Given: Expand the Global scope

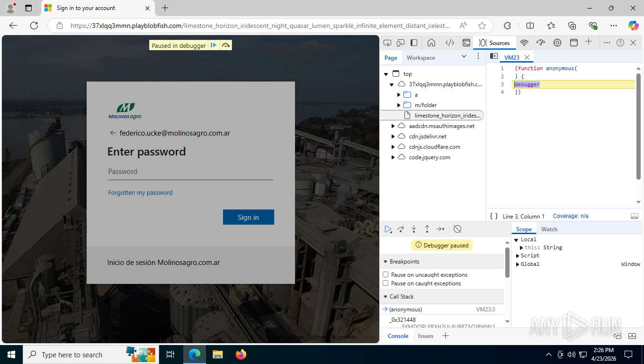Looking at the screenshot, I should coord(518,264).
